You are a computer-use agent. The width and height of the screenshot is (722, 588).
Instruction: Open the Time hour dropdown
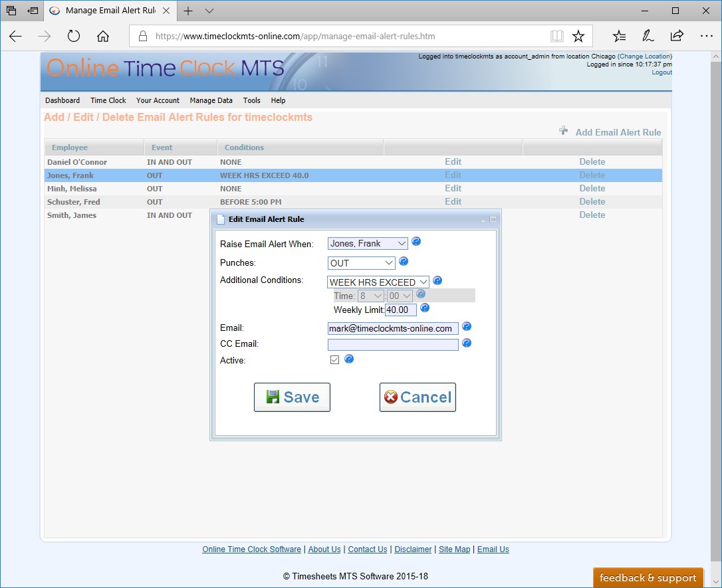(x=371, y=296)
